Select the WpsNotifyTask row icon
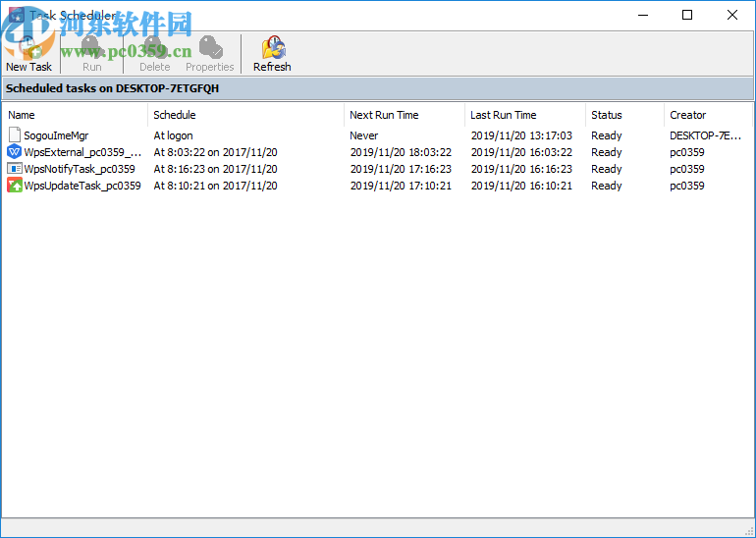 click(x=15, y=169)
